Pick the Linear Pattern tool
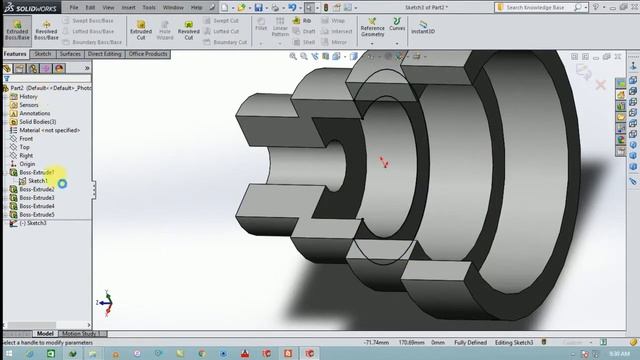Image resolution: width=640 pixels, height=360 pixels. pos(280,27)
